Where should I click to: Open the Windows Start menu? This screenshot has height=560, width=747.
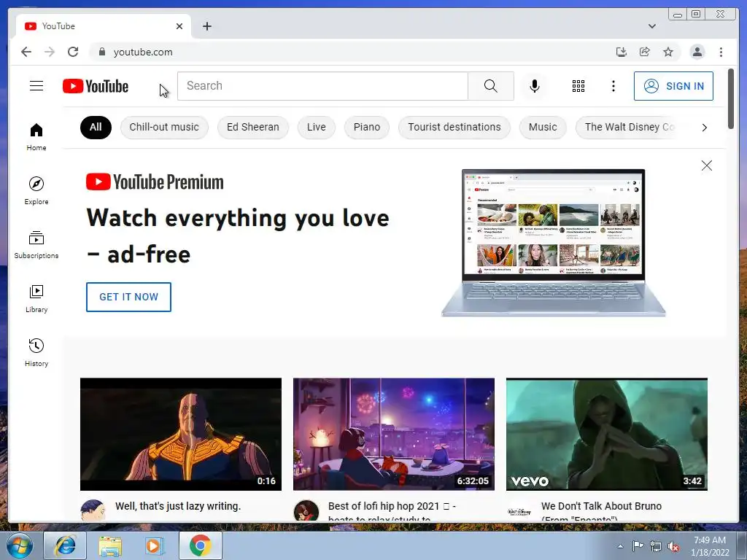[x=20, y=545]
